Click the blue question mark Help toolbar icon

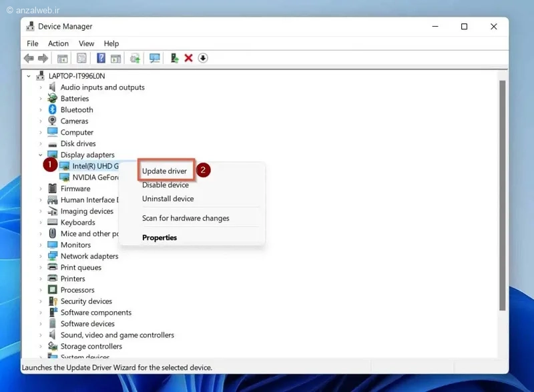tap(101, 58)
